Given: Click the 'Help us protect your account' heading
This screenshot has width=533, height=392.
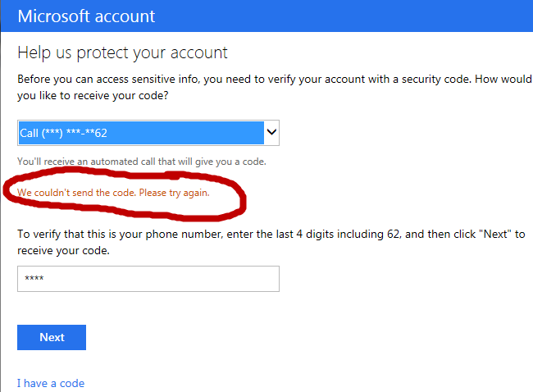Looking at the screenshot, I should [x=122, y=53].
